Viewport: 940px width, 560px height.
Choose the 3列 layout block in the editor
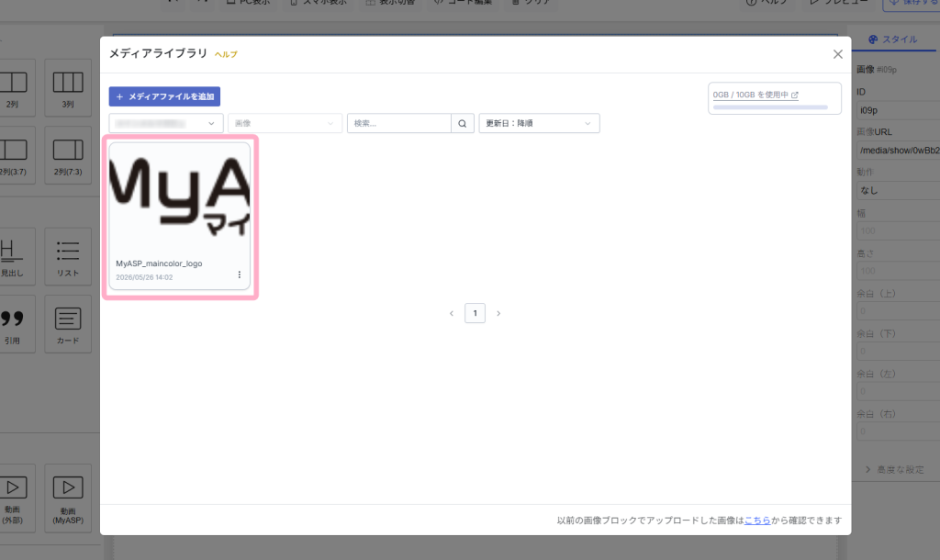coord(68,87)
